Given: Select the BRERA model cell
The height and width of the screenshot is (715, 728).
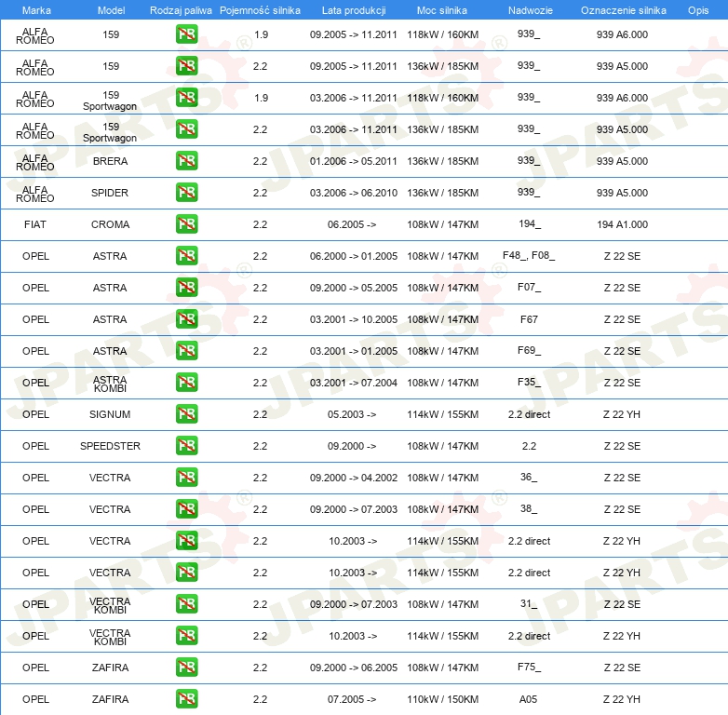Looking at the screenshot, I should pyautogui.click(x=110, y=161).
